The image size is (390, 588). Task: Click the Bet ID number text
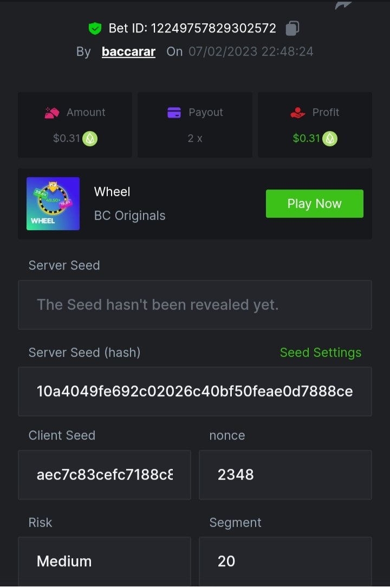point(213,28)
